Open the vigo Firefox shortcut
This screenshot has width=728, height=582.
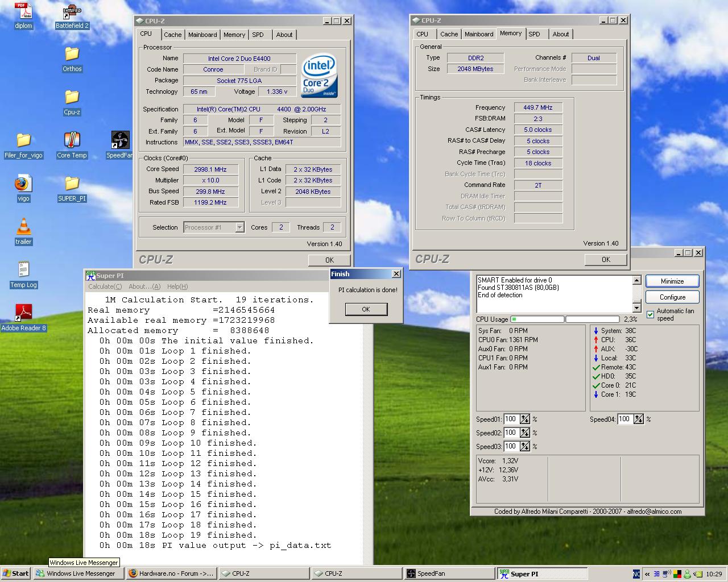click(23, 188)
